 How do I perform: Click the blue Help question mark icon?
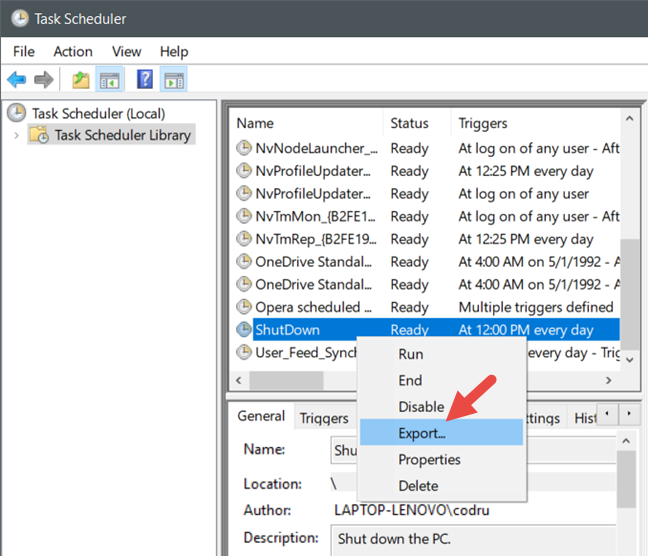point(145,79)
